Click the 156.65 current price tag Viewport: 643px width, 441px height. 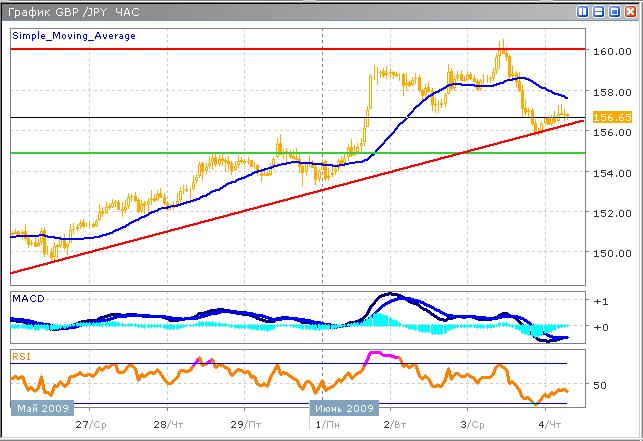pyautogui.click(x=610, y=117)
